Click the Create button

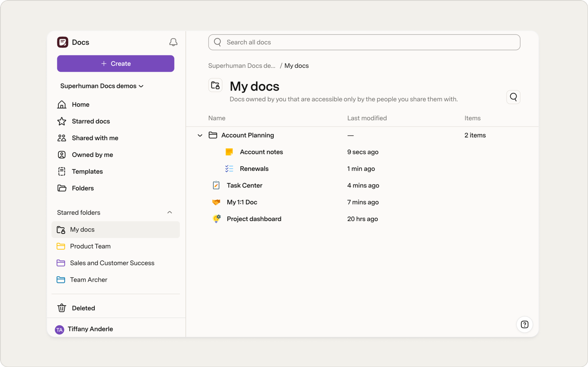point(116,63)
